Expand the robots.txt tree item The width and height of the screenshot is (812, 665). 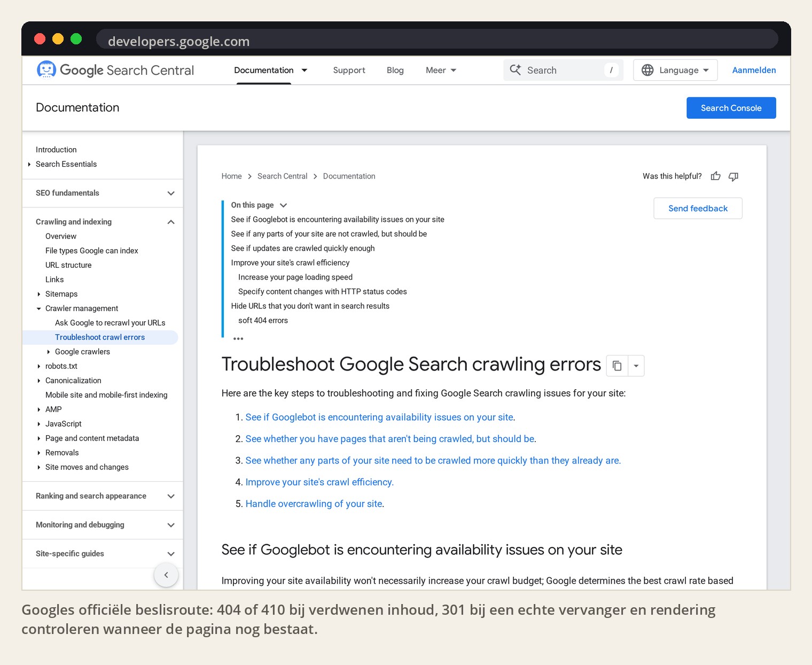click(39, 366)
